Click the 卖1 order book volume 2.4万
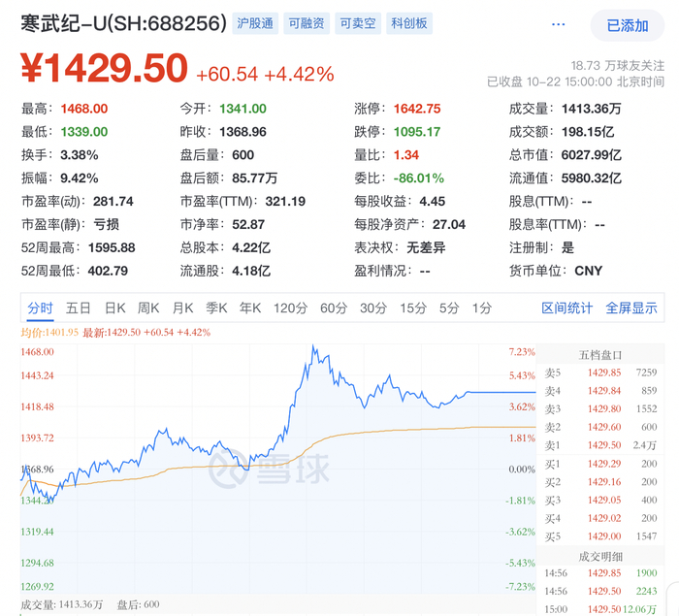This screenshot has height=616, width=679. [x=645, y=445]
